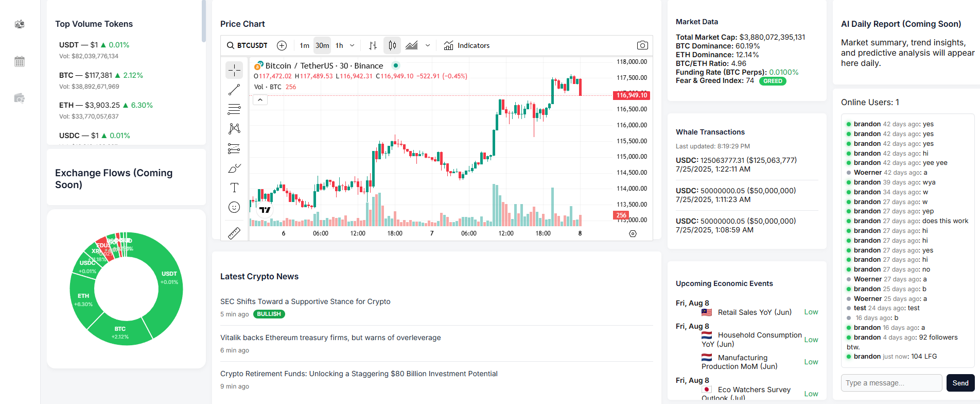Click the Top Volume Tokens scrollbar

203,21
